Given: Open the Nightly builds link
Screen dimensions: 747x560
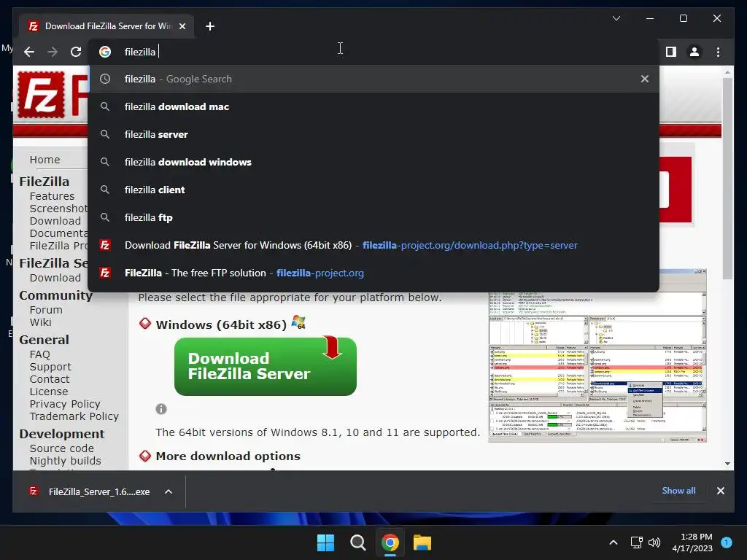Looking at the screenshot, I should [65, 461].
